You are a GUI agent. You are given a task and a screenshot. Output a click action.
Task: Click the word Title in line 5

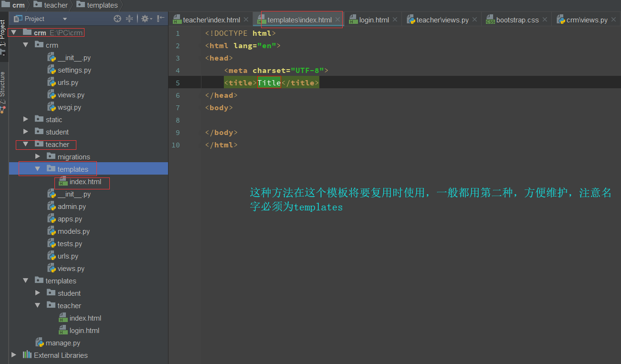pos(269,83)
